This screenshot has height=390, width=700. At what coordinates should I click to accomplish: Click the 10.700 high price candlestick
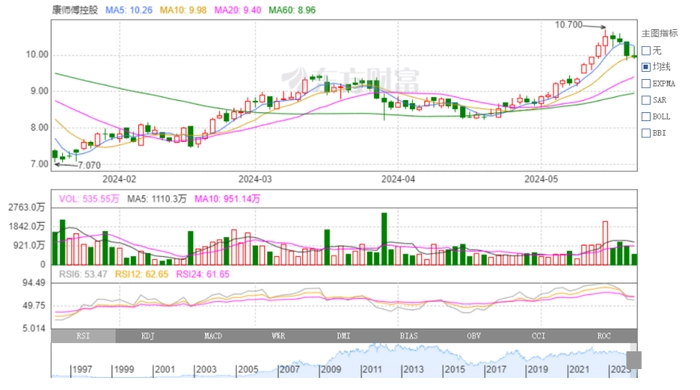point(605,40)
